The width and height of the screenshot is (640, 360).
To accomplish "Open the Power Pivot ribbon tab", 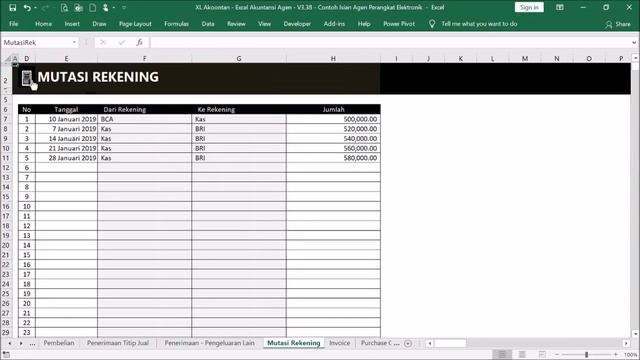I will [399, 24].
